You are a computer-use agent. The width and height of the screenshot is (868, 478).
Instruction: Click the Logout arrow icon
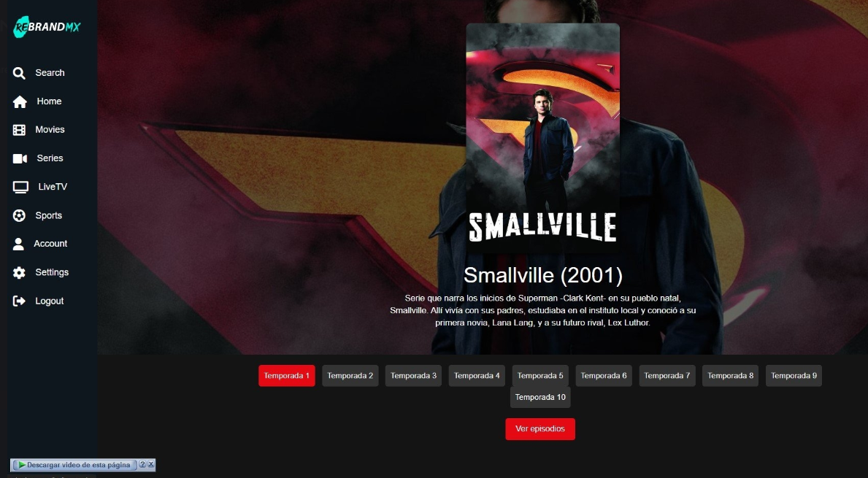click(x=20, y=301)
